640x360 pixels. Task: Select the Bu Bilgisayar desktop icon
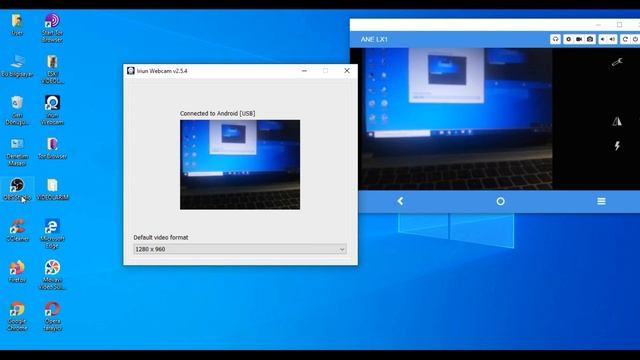point(17,66)
